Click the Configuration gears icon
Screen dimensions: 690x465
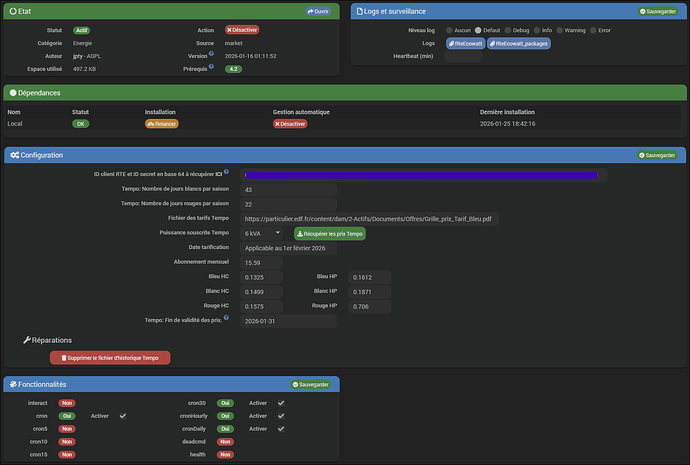coord(15,155)
